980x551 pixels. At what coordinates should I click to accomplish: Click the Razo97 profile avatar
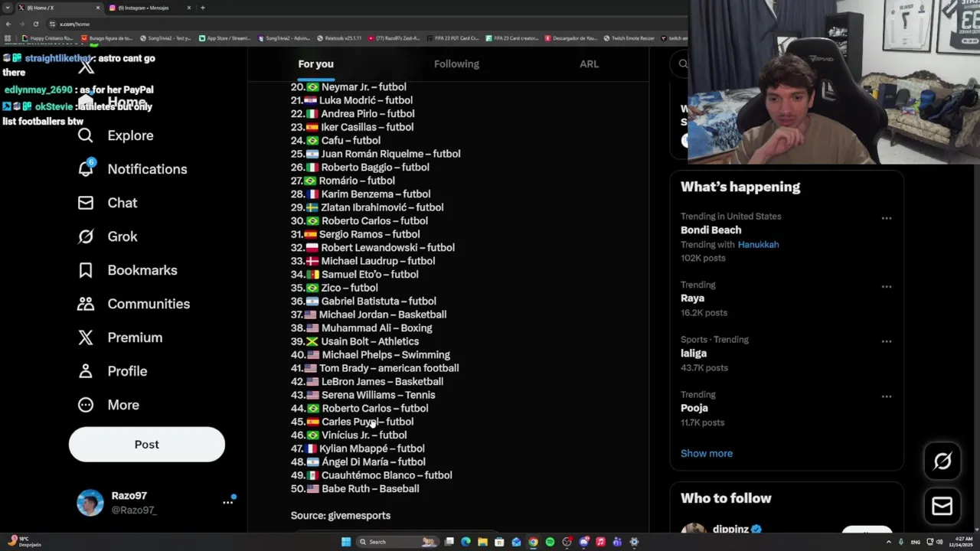click(x=90, y=503)
